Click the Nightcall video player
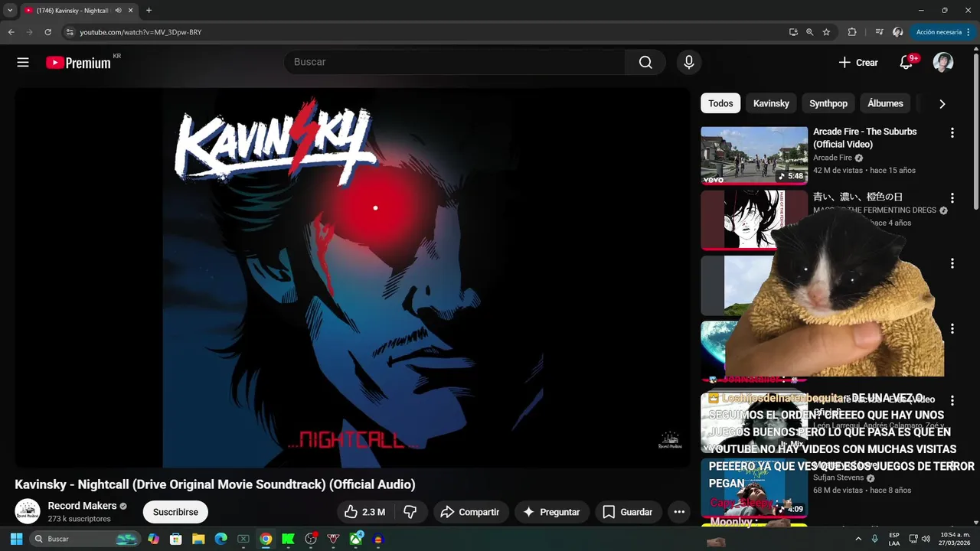This screenshot has width=980, height=551. (352, 277)
